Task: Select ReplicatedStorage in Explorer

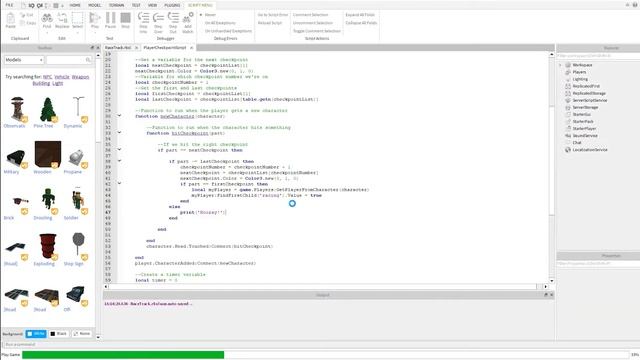Action: point(589,93)
